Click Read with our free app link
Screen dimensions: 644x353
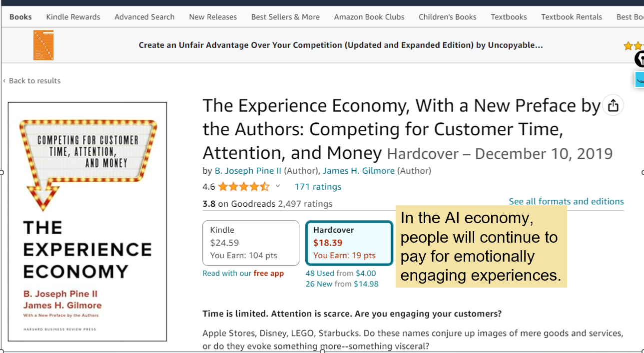pyautogui.click(x=243, y=273)
